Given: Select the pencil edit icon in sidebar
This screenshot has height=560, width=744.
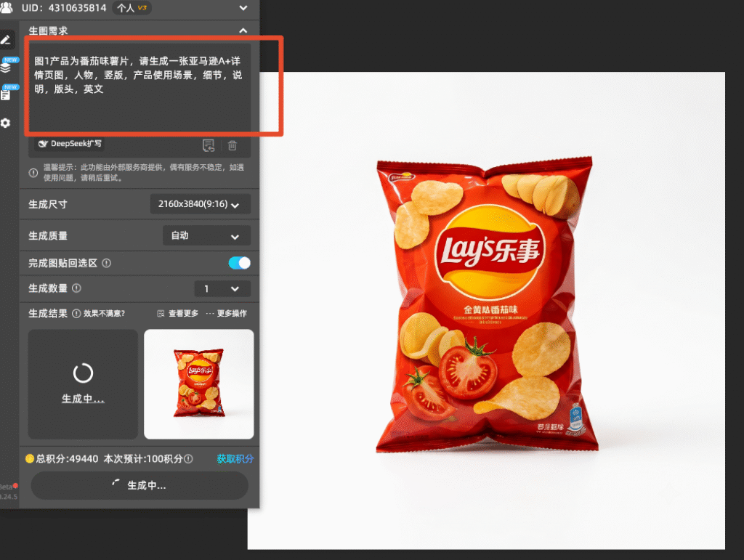Looking at the screenshot, I should [x=6, y=40].
